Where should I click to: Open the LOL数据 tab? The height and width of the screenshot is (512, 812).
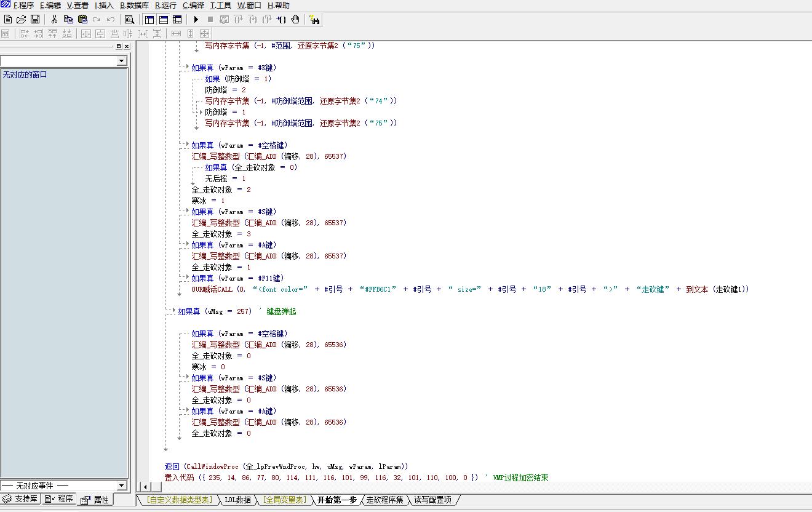237,500
